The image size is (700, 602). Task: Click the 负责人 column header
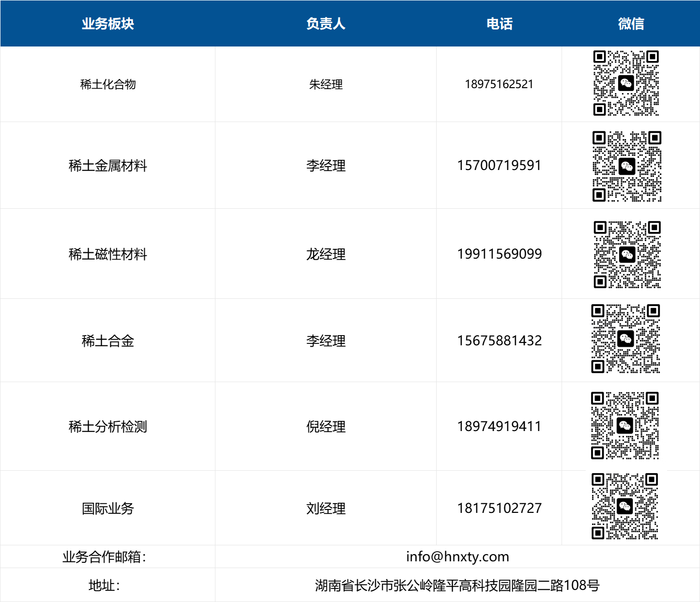click(x=326, y=23)
